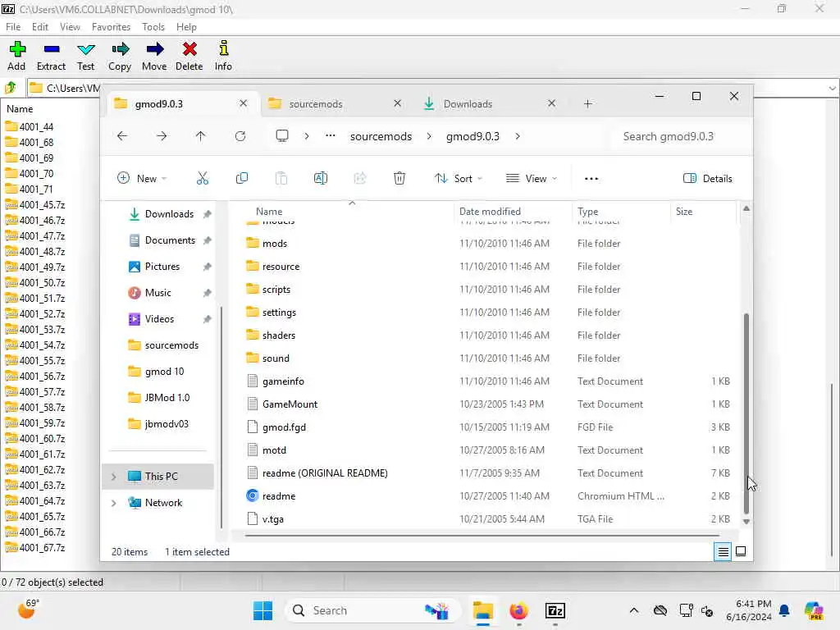Click the hidden breadcrumb ellipsis in address bar
The height and width of the screenshot is (630, 840).
331,136
